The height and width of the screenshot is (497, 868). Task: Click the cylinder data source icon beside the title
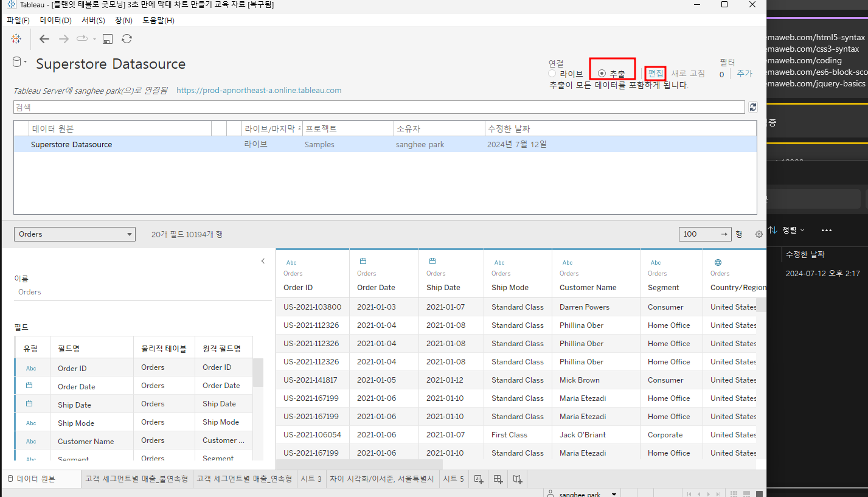click(17, 61)
